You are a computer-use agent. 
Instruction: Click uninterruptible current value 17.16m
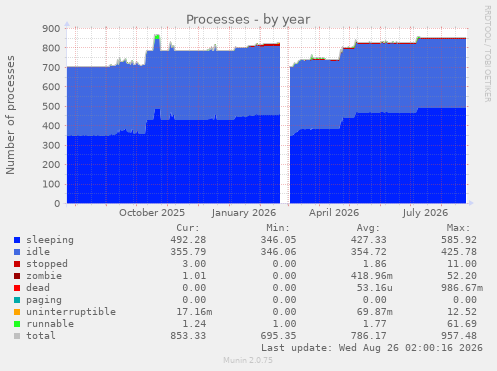click(194, 312)
